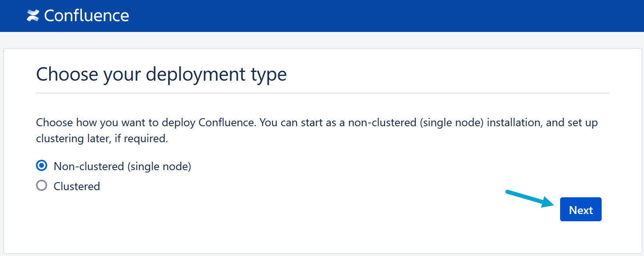Viewport: 644px width, 256px height.
Task: Click the "Non-clustered (single node)" option label
Action: (122, 166)
